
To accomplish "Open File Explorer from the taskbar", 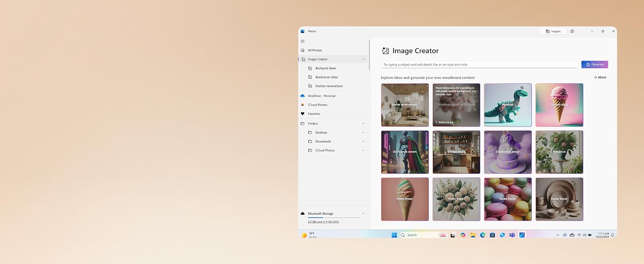I will [x=473, y=235].
